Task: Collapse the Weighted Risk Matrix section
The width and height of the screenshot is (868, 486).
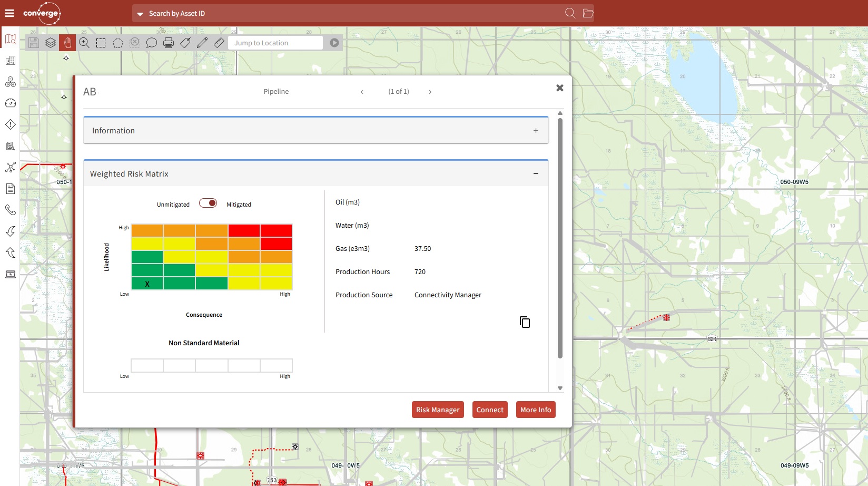Action: [536, 174]
